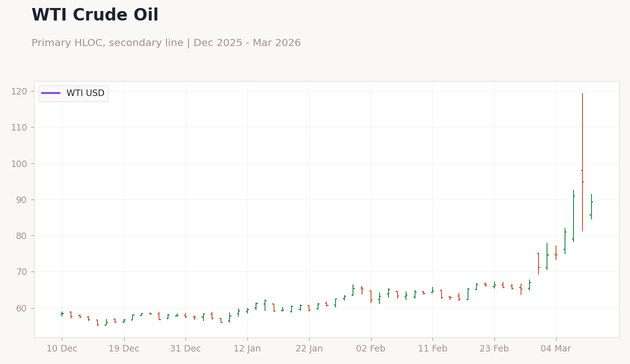Click the y-axis label 100
The width and height of the screenshot is (630, 364).
point(19,163)
